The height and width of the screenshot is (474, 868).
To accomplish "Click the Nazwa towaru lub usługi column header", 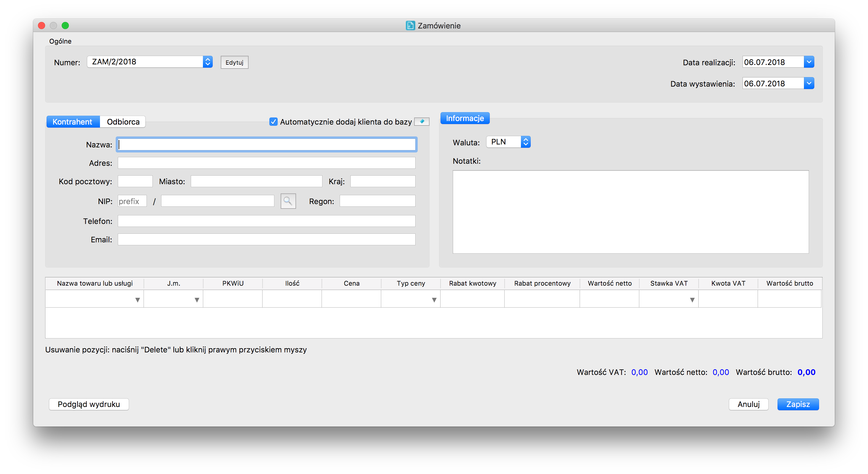I will pos(95,283).
